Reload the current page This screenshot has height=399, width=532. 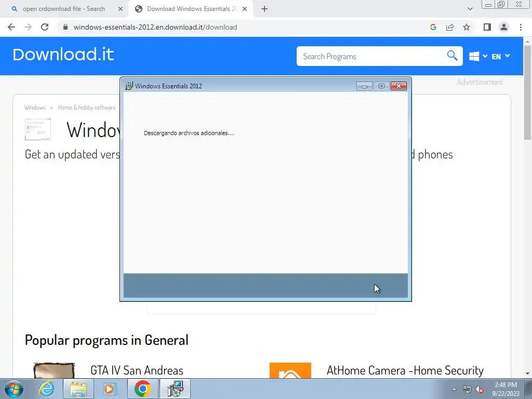tap(45, 27)
